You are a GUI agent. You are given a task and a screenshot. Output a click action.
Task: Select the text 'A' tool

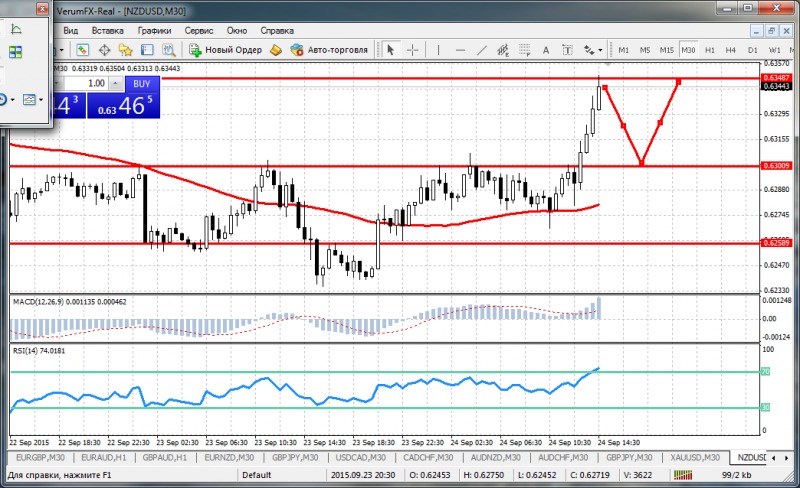(546, 50)
